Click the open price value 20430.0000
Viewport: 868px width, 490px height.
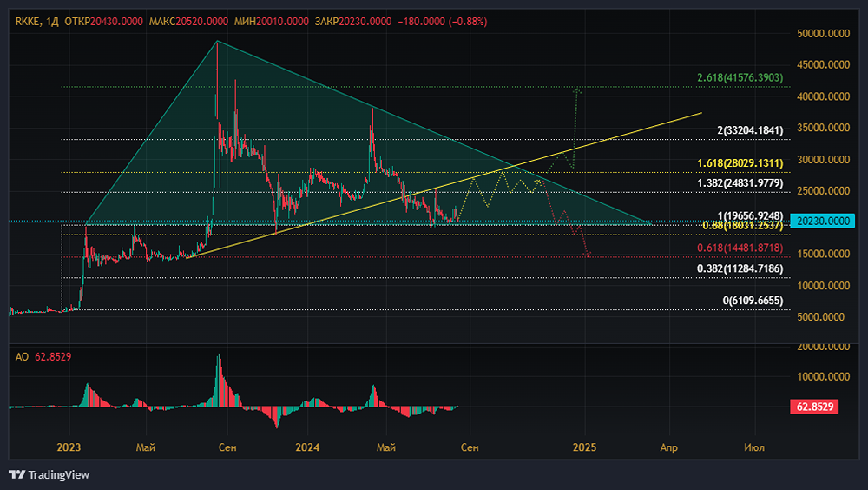[116, 22]
